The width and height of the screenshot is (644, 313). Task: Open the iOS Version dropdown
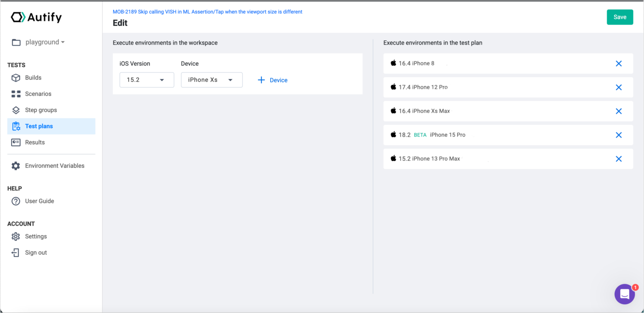(x=147, y=80)
